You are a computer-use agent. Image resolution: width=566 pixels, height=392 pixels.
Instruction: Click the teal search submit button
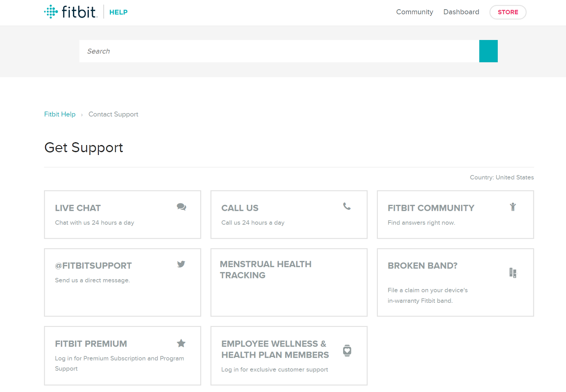(489, 51)
